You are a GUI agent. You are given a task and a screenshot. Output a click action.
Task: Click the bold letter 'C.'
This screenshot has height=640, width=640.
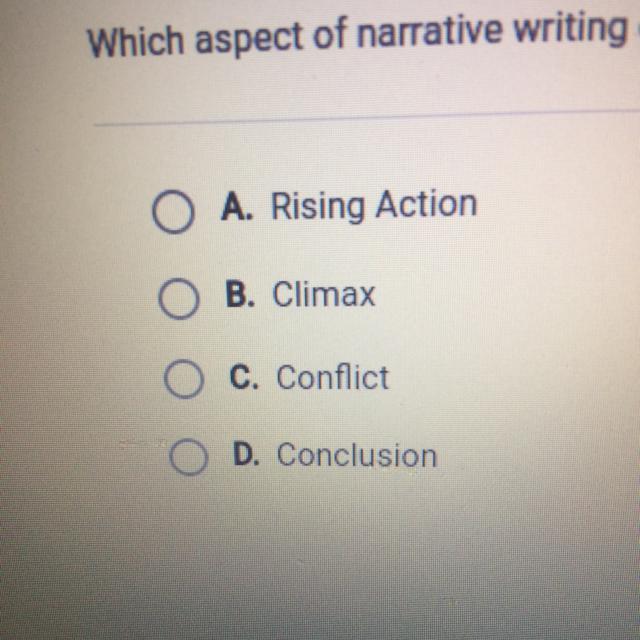pos(246,377)
